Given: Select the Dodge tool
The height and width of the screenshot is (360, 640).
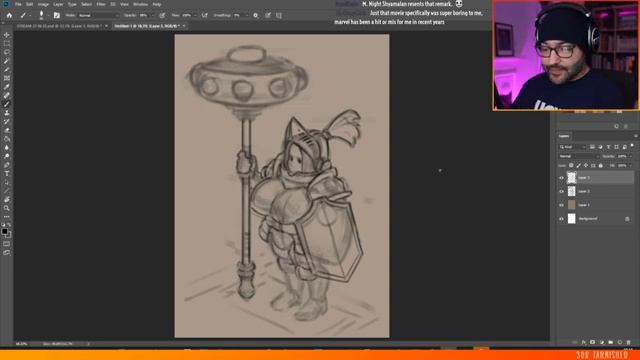Looking at the screenshot, I should point(7,156).
